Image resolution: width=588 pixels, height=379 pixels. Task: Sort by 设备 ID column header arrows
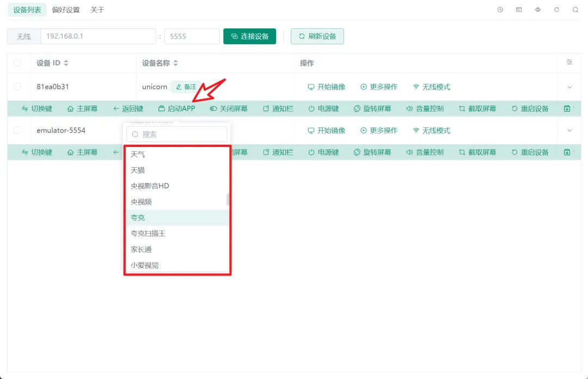[x=66, y=63]
